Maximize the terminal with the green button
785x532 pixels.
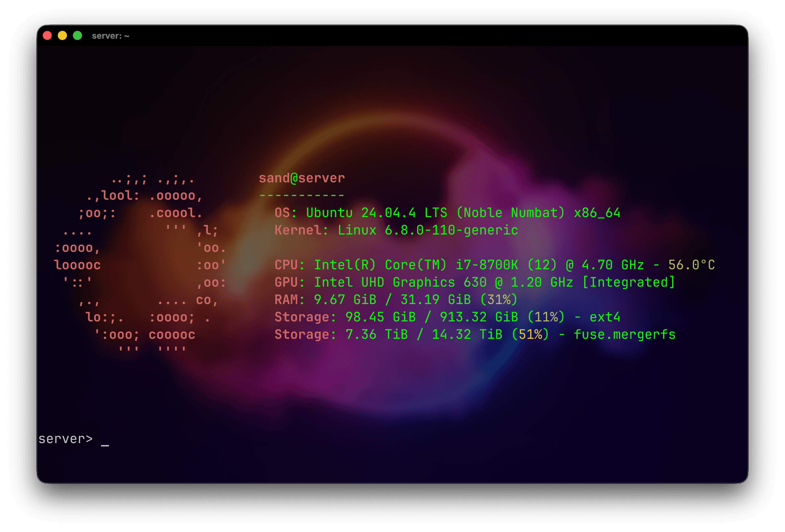(x=78, y=35)
